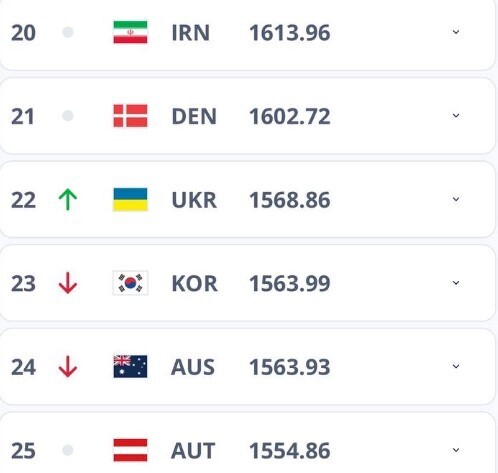Click the Denmark flag icon
The width and height of the screenshot is (498, 473).
130,116
